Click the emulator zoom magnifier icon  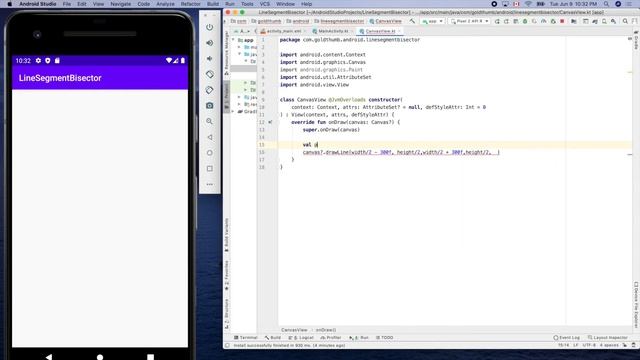click(x=209, y=122)
